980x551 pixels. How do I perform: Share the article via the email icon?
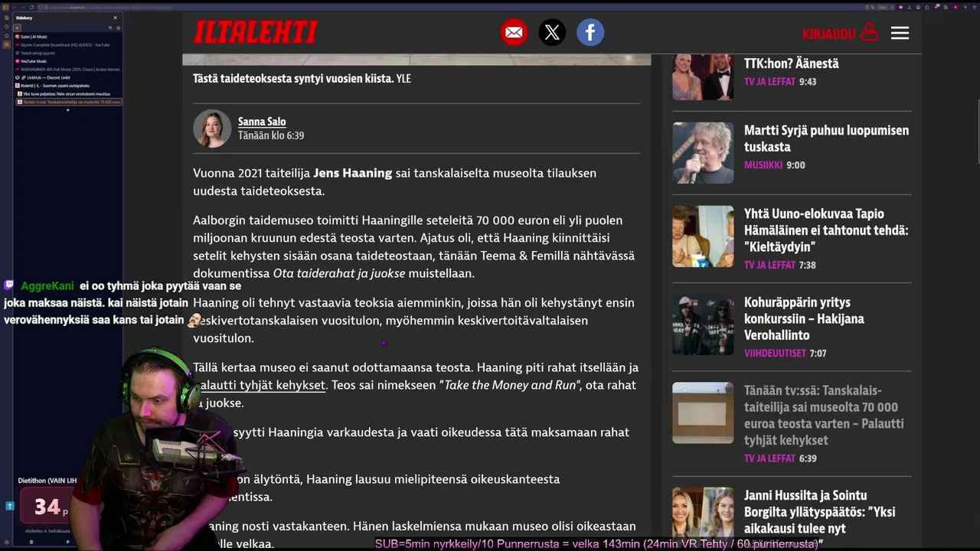[514, 33]
